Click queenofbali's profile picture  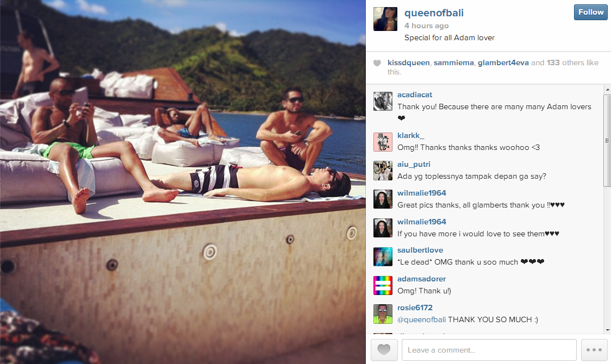pyautogui.click(x=385, y=18)
